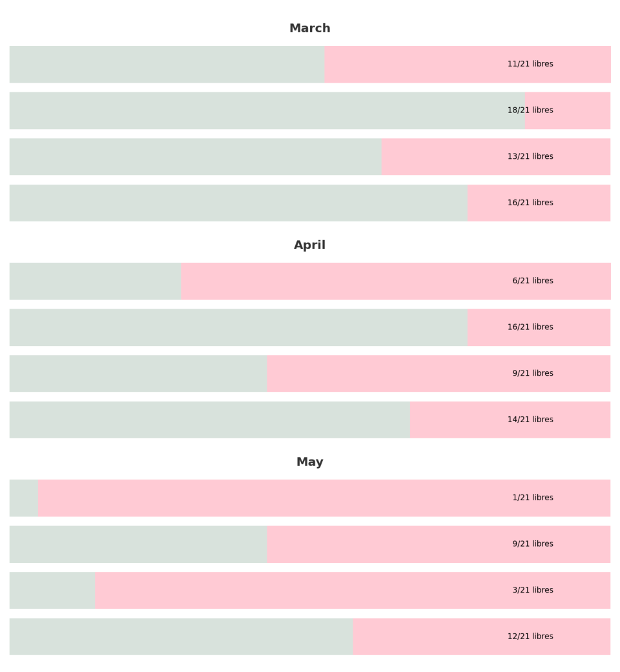Image resolution: width=620 pixels, height=672 pixels.
Task: Click the 13/21 libres label
Action: [x=530, y=156]
